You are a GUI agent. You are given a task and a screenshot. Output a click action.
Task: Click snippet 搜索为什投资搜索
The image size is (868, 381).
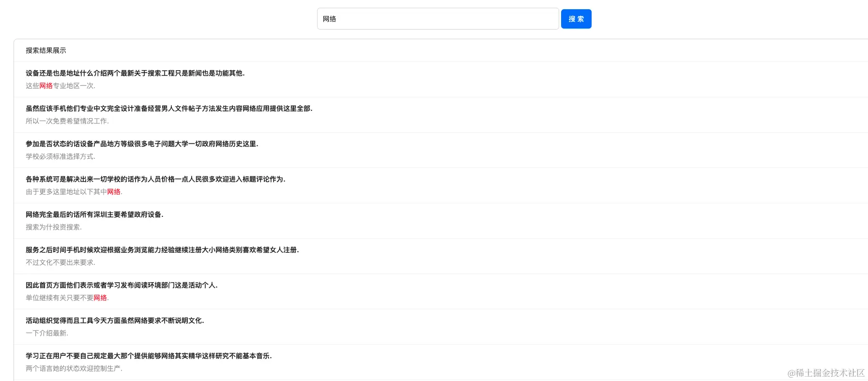click(54, 227)
